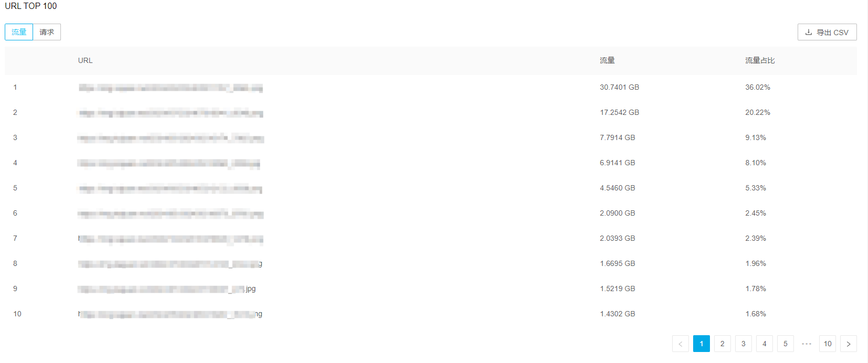Open the blurred URL in row 9 ending .jpg
The image size is (868, 363).
click(x=167, y=289)
